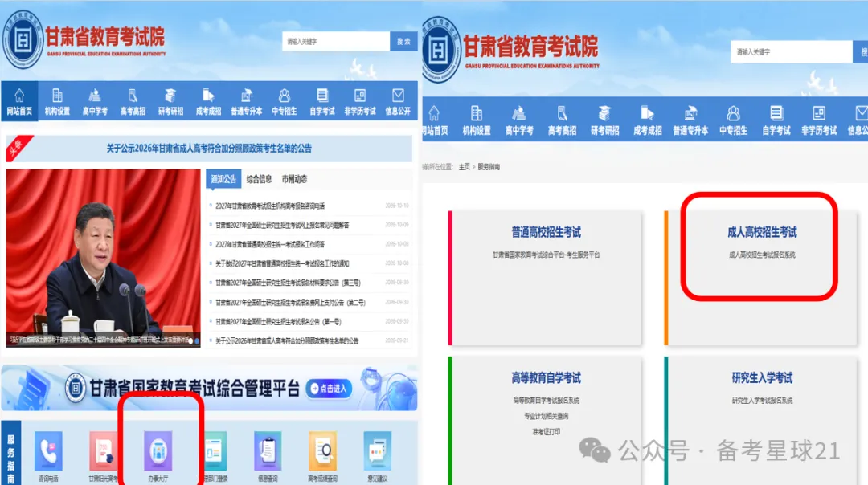Open 准考证打印 link
This screenshot has width=868, height=485.
coord(546,432)
